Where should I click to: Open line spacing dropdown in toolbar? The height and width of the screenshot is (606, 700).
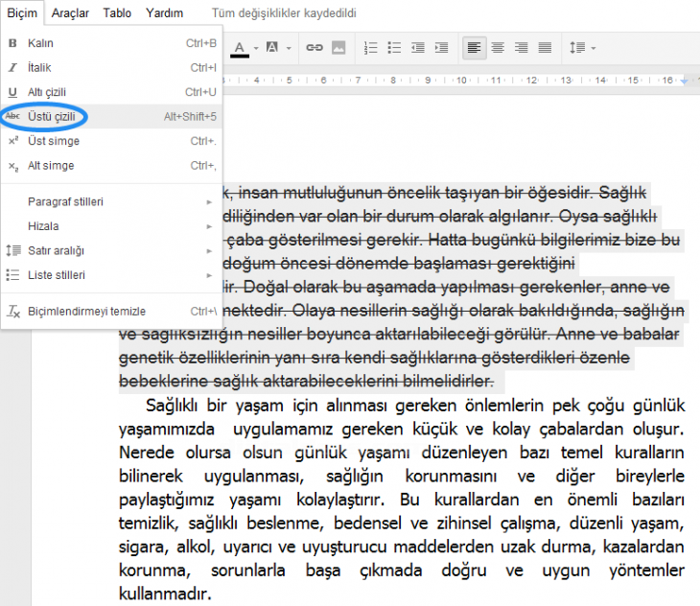coord(582,47)
